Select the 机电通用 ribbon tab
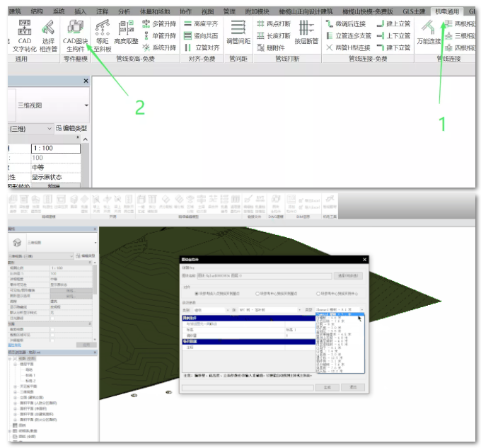The width and height of the screenshot is (481, 448). click(x=447, y=11)
